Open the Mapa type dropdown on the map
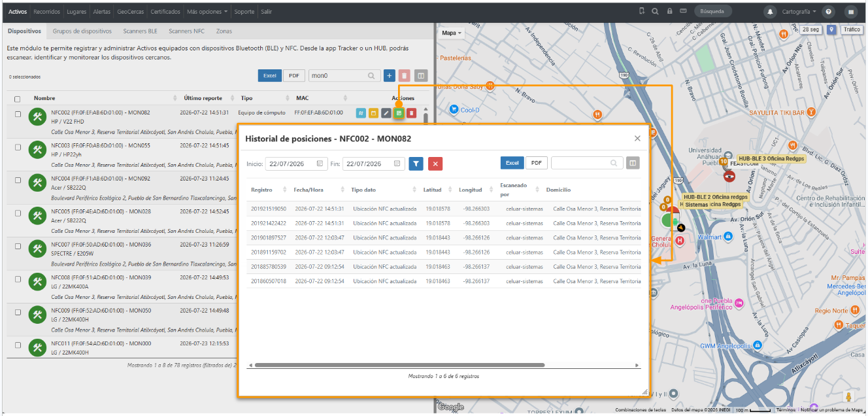 tap(452, 33)
